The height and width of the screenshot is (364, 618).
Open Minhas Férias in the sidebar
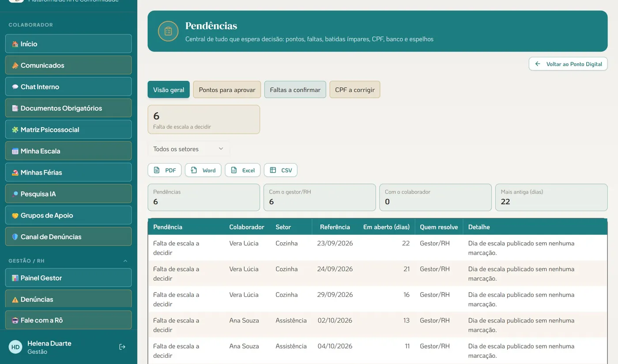(68, 173)
